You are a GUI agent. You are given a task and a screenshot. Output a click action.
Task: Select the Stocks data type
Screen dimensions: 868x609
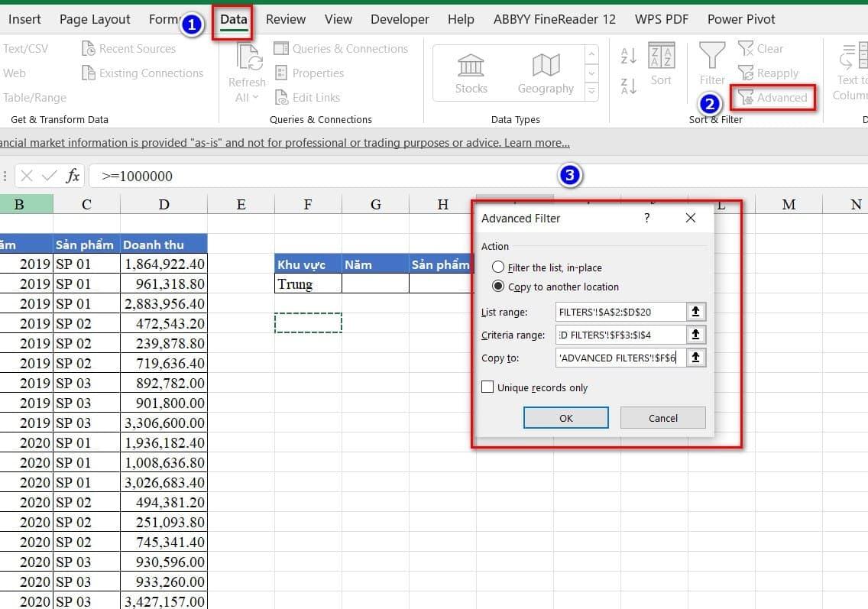[471, 73]
